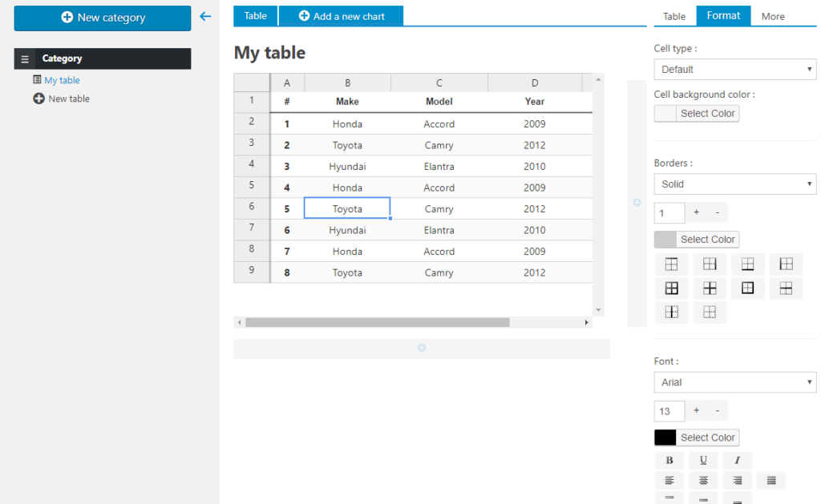The image size is (821, 504).
Task: Apply top border to the selection
Action: tap(671, 264)
